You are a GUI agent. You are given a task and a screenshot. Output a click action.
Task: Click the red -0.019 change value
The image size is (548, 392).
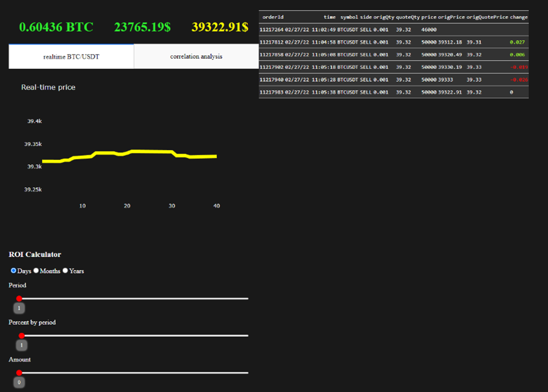[x=519, y=67]
